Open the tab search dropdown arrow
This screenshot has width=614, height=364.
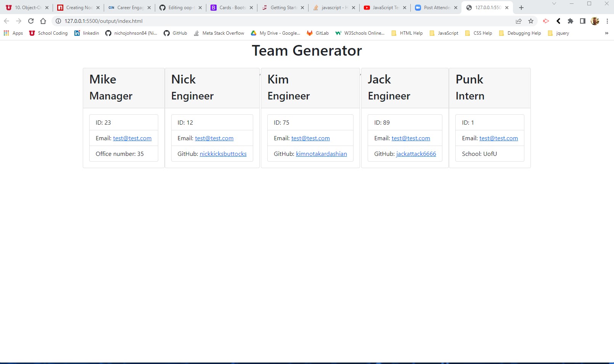coord(554,4)
